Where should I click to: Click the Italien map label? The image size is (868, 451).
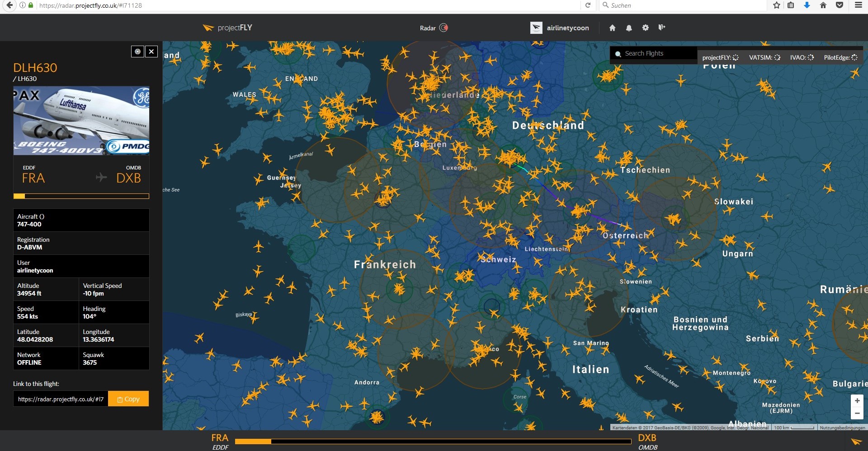click(590, 369)
